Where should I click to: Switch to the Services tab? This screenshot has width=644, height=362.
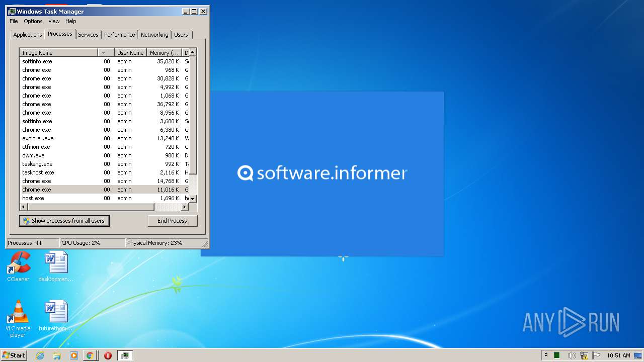(x=88, y=35)
